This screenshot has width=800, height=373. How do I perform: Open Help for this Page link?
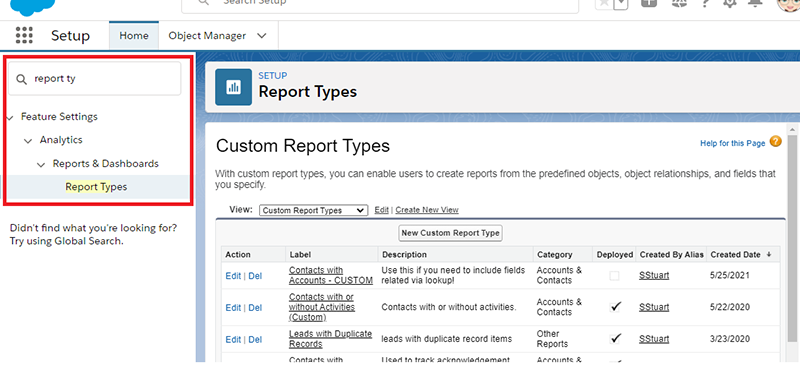[x=733, y=143]
